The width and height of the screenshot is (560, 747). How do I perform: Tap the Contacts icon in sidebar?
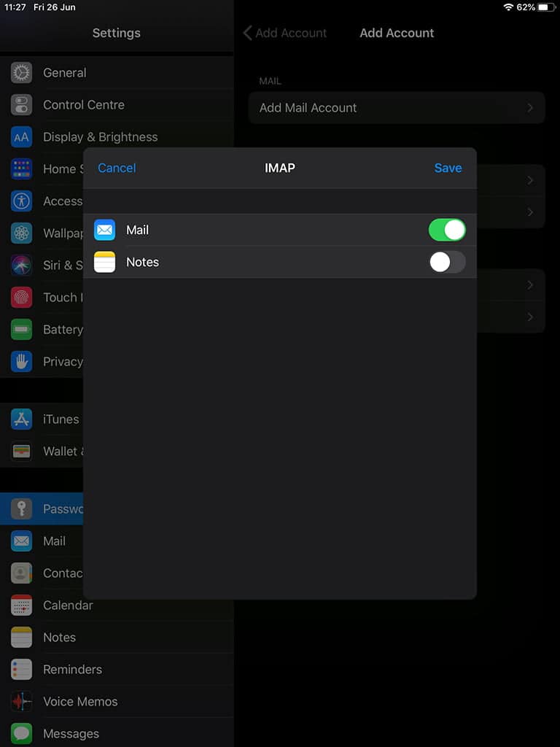21,573
